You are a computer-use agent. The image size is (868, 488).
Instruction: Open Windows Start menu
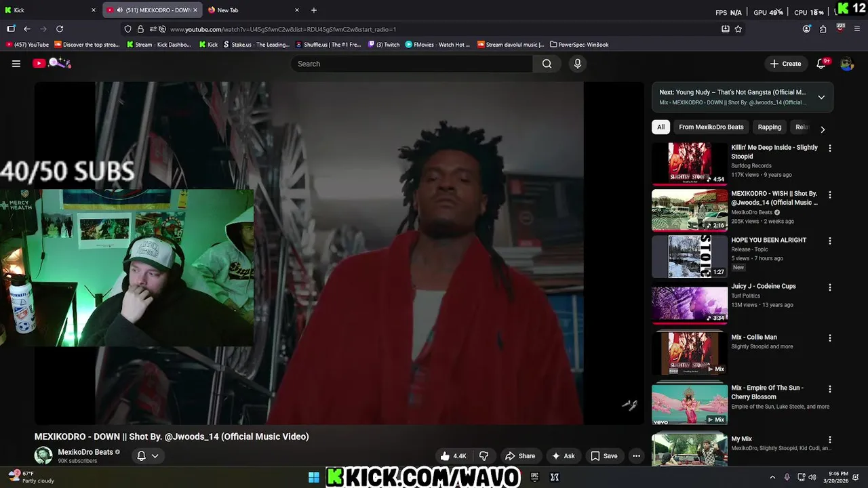(314, 477)
